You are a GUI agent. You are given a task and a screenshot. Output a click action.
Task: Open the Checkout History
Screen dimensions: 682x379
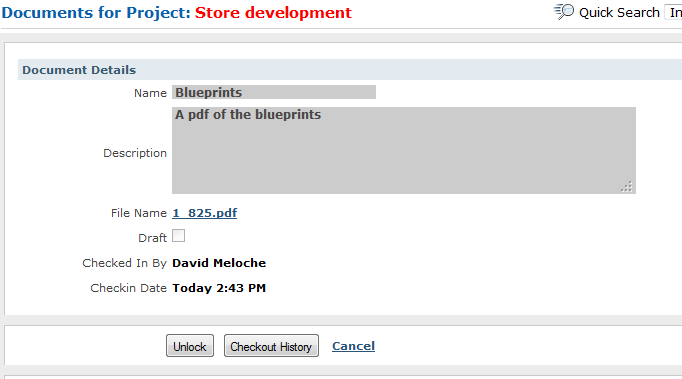(271, 346)
